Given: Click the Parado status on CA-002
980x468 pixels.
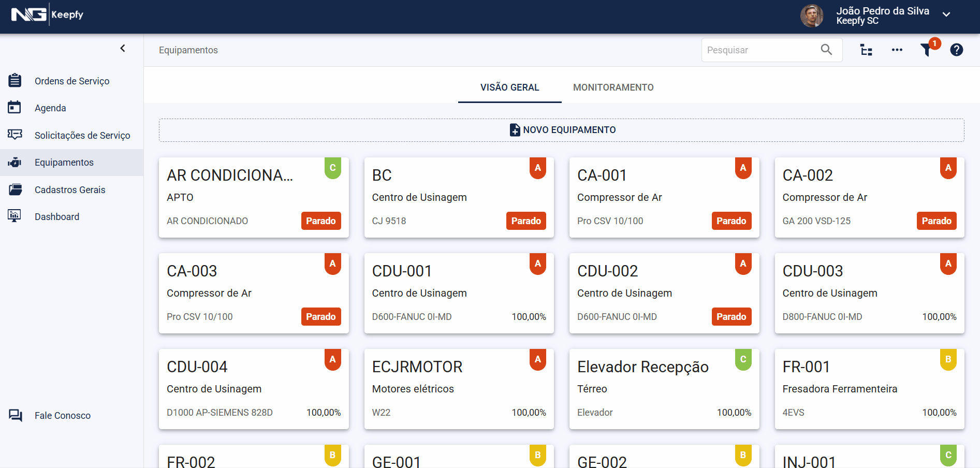Looking at the screenshot, I should [x=936, y=221].
